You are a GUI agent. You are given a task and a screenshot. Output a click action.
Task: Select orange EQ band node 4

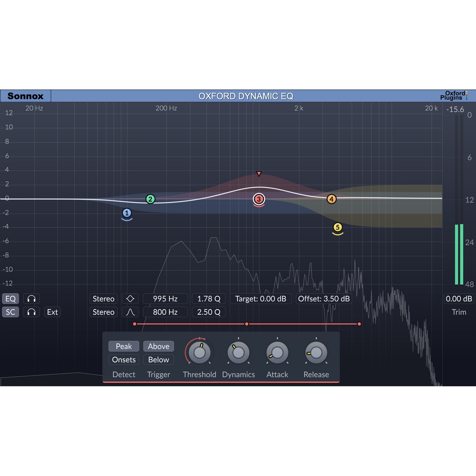click(331, 199)
